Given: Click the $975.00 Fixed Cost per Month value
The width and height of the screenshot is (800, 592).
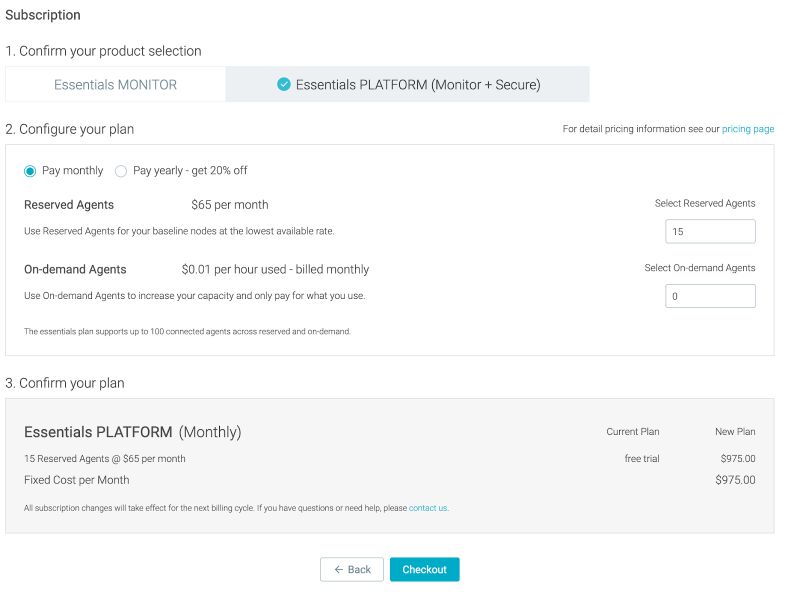Looking at the screenshot, I should pos(735,479).
